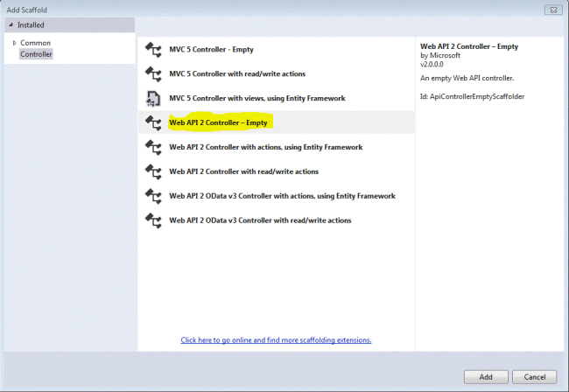The height and width of the screenshot is (392, 569).
Task: Select Web API 2 Controller – Empty template
Action: pyautogui.click(x=276, y=122)
